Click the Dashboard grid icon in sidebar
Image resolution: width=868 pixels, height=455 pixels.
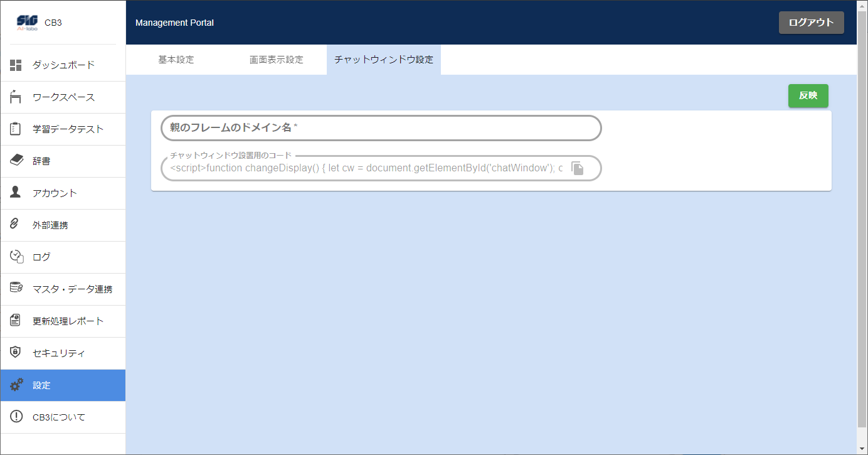16,65
